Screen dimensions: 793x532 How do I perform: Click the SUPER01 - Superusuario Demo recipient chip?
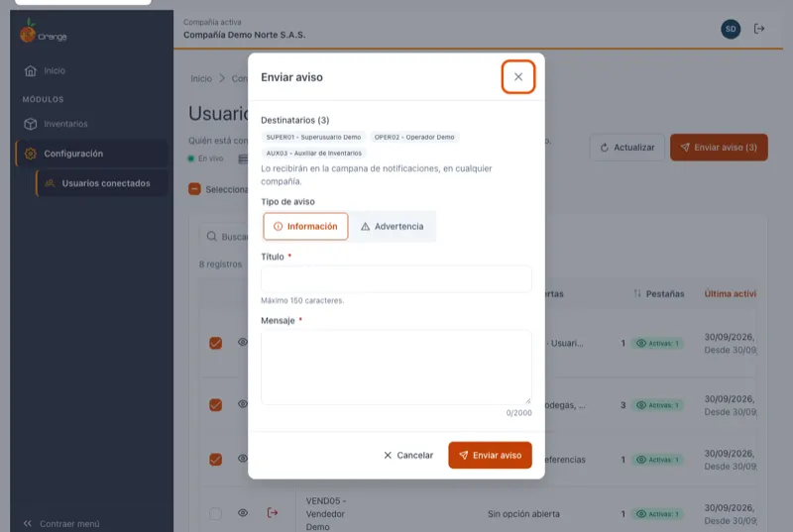point(313,137)
